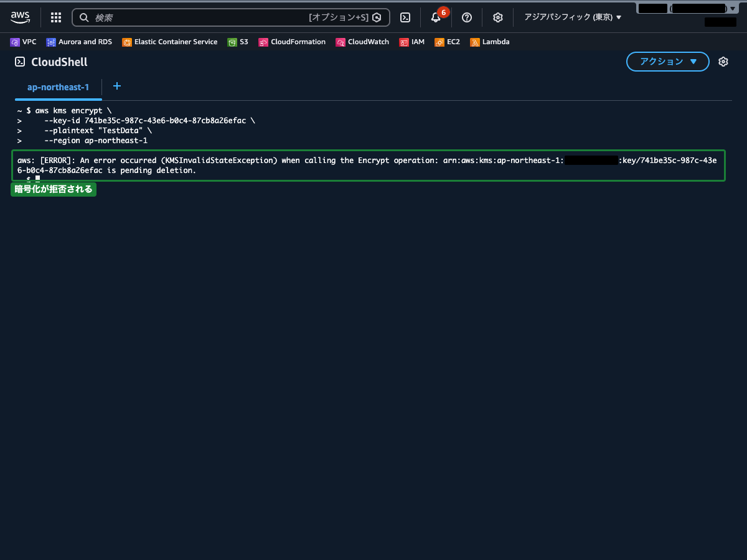This screenshot has width=747, height=560.
Task: Open the help question mark menu
Action: pos(467,17)
